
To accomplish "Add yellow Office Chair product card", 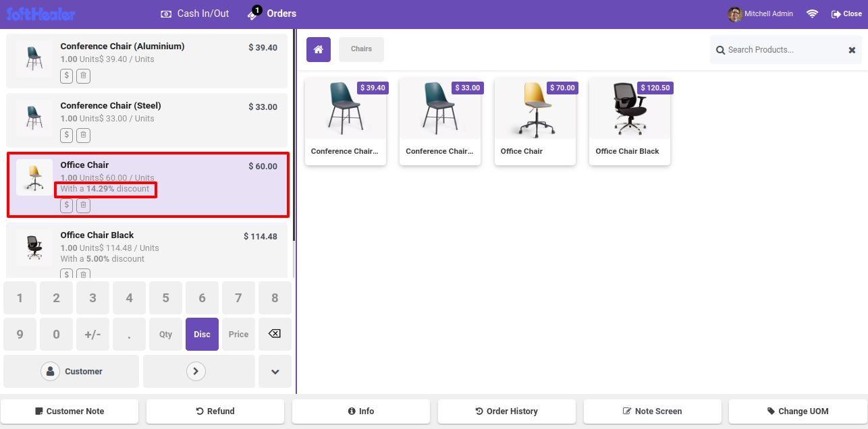I will tap(535, 121).
